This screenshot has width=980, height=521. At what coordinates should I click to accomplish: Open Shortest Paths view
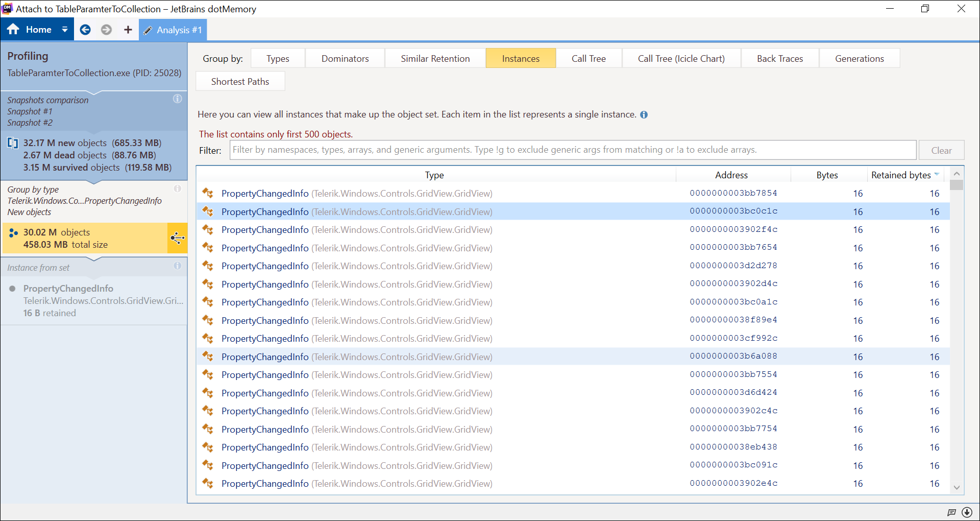240,81
